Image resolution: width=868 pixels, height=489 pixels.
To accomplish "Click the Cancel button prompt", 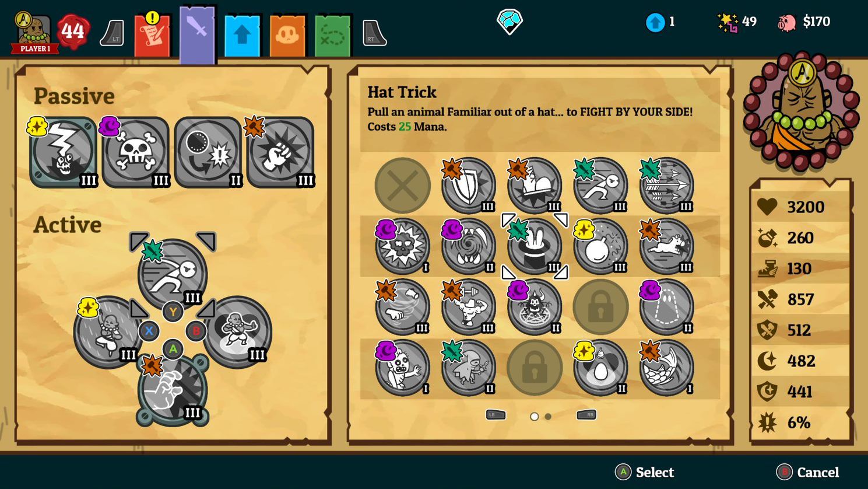I will point(808,472).
